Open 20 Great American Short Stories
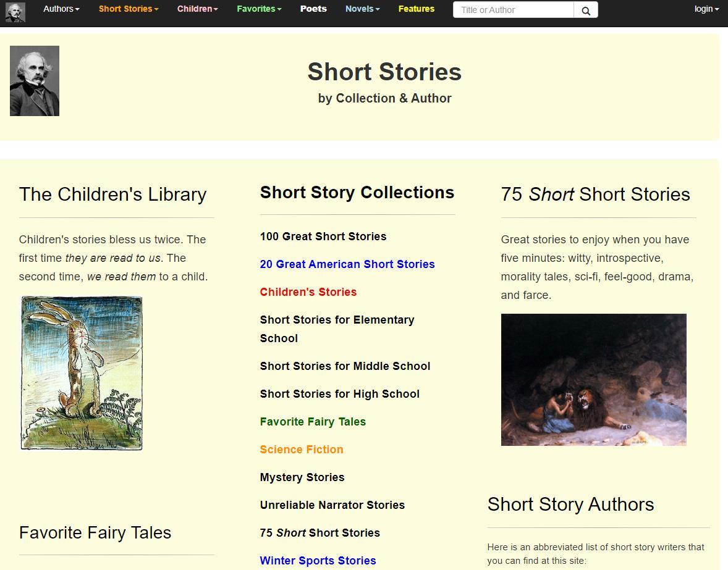The width and height of the screenshot is (728, 570). click(x=347, y=264)
